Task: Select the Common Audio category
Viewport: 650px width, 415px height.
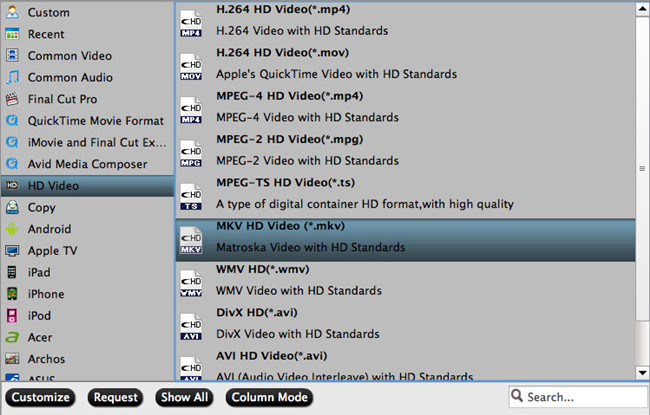Action: pyautogui.click(x=87, y=77)
